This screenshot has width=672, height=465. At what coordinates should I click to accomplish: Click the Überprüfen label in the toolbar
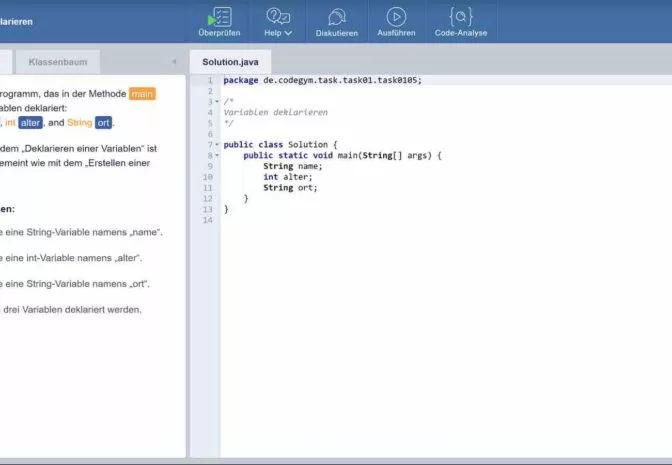219,33
